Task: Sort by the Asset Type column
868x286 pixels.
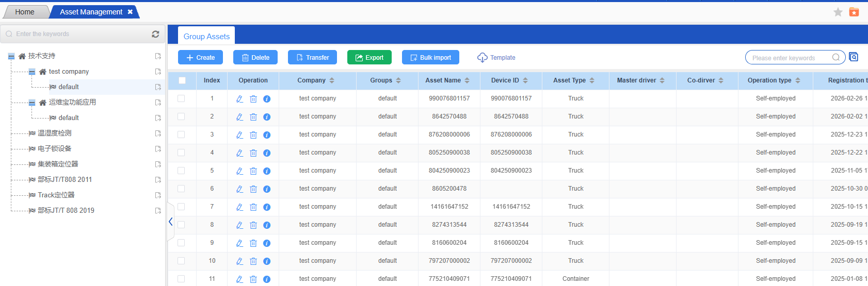Action: coord(592,80)
